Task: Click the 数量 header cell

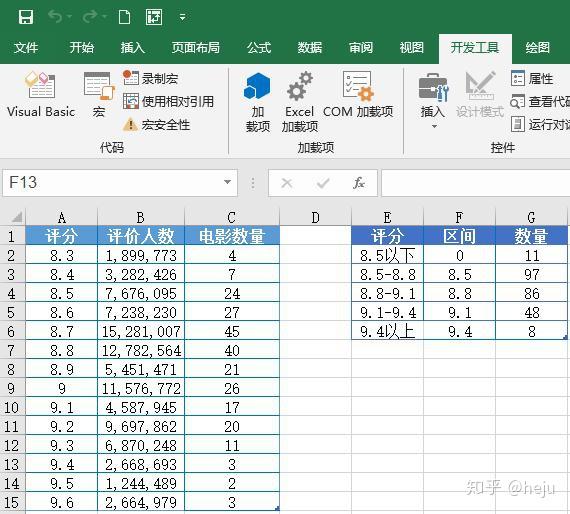Action: (531, 236)
